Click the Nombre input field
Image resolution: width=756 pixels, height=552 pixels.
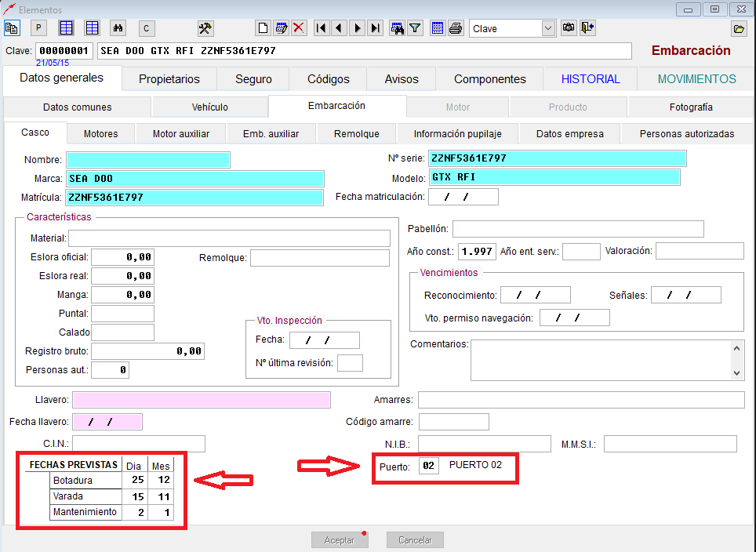coord(148,160)
